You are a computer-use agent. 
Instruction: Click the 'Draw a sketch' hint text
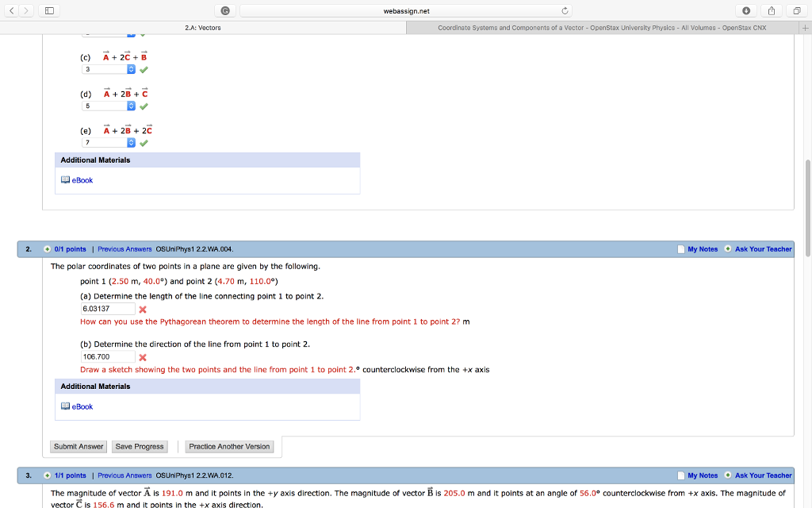pos(217,370)
